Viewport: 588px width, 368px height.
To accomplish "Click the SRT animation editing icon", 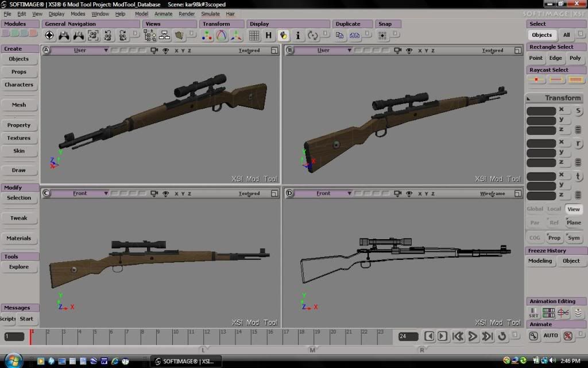I will pos(533,313).
